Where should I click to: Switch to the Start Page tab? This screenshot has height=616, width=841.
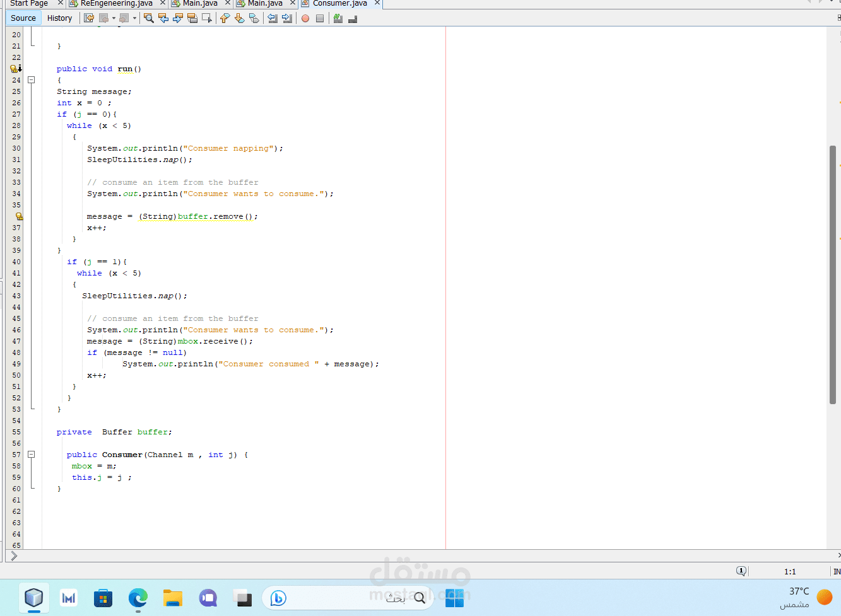29,3
